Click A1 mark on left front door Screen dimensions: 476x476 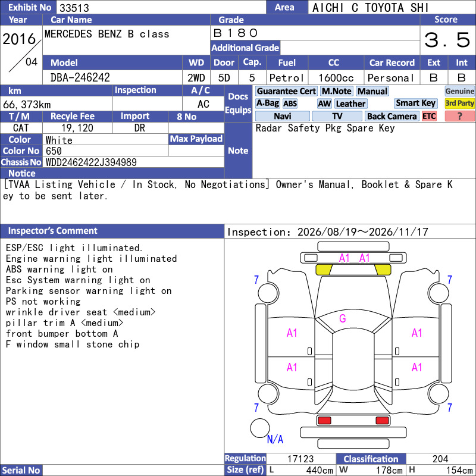point(292,333)
